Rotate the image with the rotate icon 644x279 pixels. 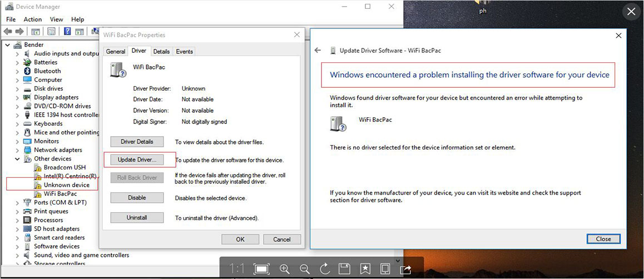325,268
